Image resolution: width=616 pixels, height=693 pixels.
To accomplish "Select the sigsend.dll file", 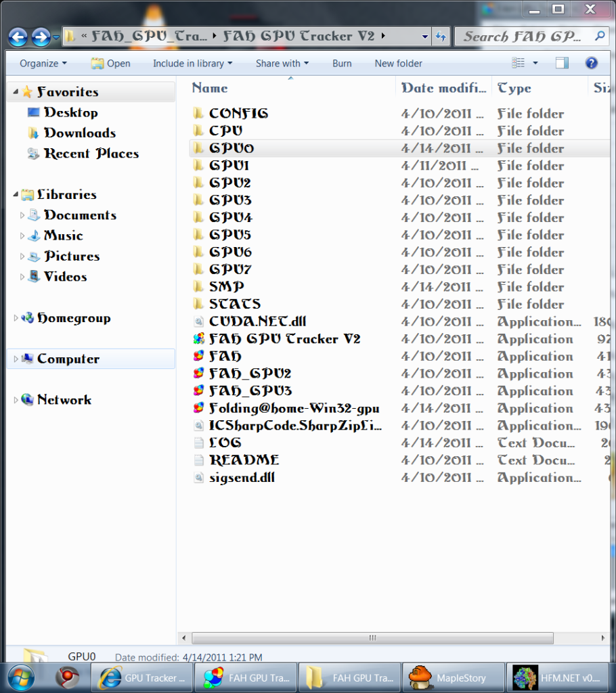I will (242, 477).
